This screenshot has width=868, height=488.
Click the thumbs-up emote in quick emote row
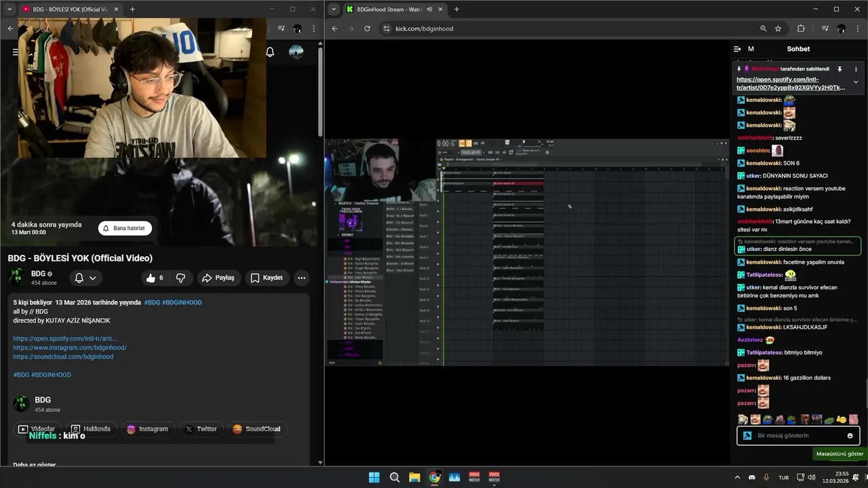point(841,420)
